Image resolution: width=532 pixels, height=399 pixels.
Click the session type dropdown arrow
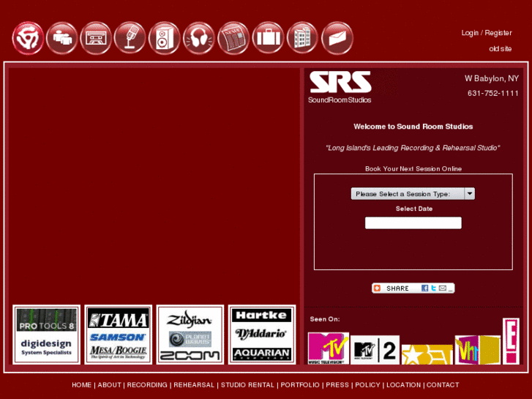[x=470, y=193]
